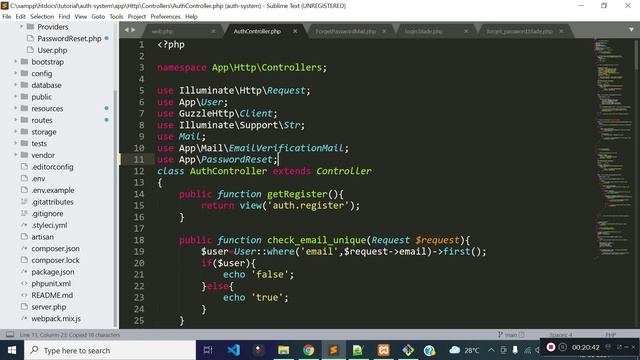640x360 pixels.
Task: Click 'getRegister' function name in code
Action: pos(297,194)
